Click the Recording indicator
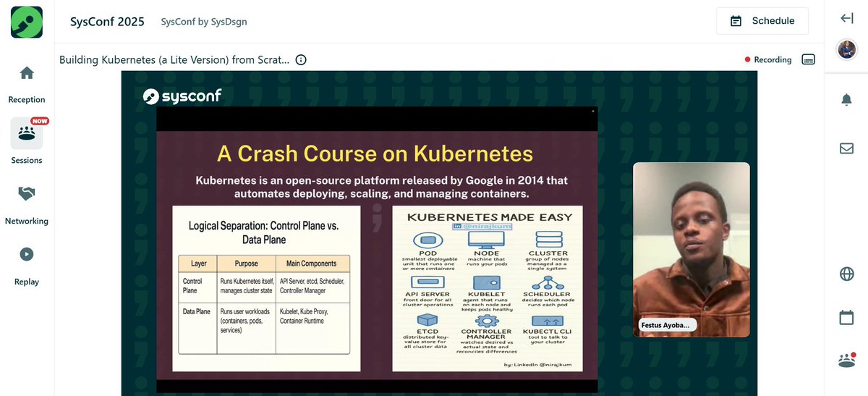 pos(768,60)
